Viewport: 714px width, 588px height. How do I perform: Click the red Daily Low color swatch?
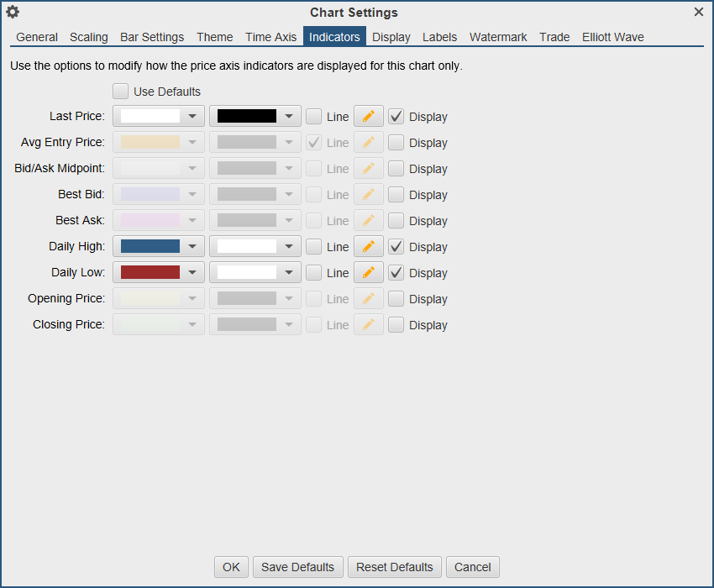tap(150, 273)
